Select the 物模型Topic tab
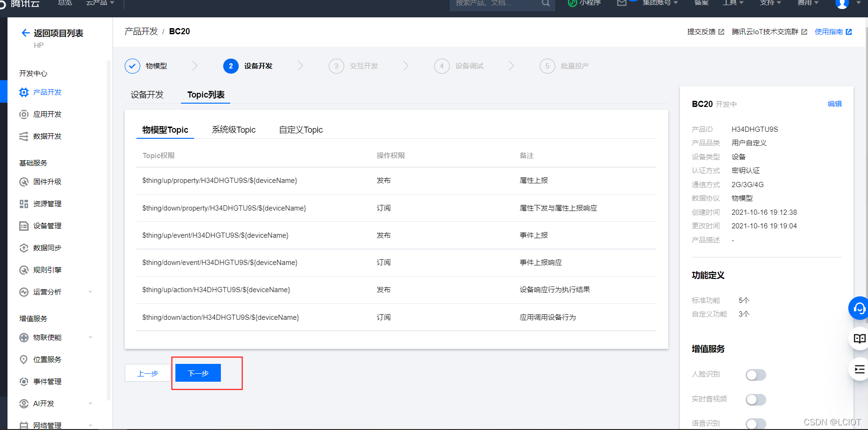The width and height of the screenshot is (868, 430). (x=165, y=130)
